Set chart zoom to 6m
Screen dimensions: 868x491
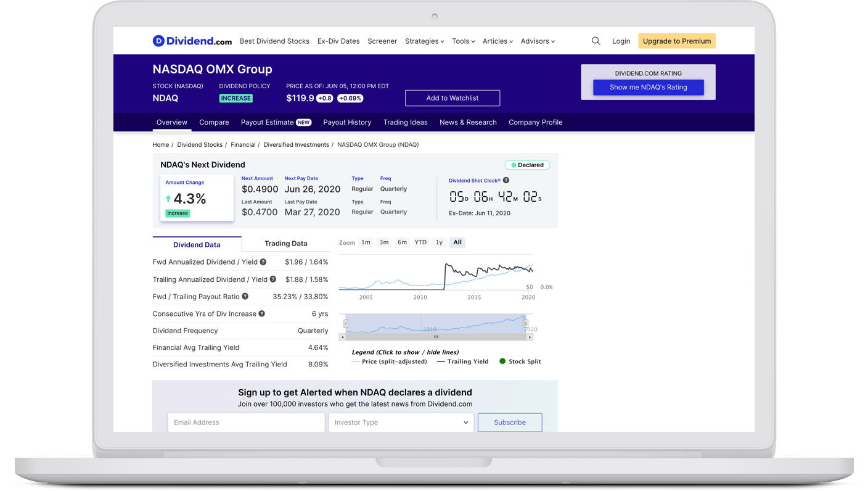coord(402,242)
